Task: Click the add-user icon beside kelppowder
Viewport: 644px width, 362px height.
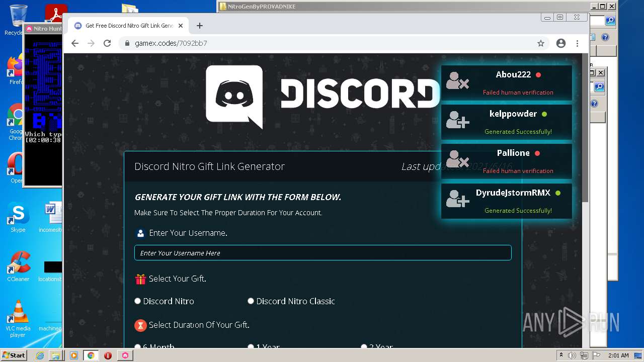Action: [x=457, y=120]
